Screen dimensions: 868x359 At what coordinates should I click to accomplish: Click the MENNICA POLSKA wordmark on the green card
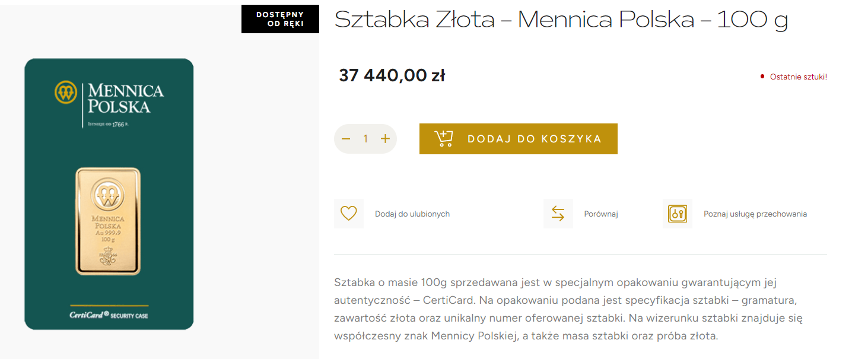pos(125,99)
